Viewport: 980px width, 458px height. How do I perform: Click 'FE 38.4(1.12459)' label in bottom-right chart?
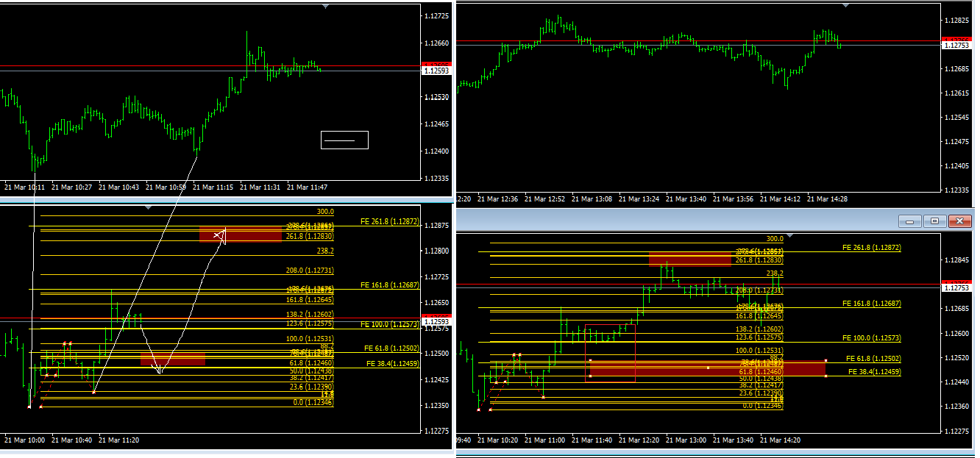tap(875, 372)
